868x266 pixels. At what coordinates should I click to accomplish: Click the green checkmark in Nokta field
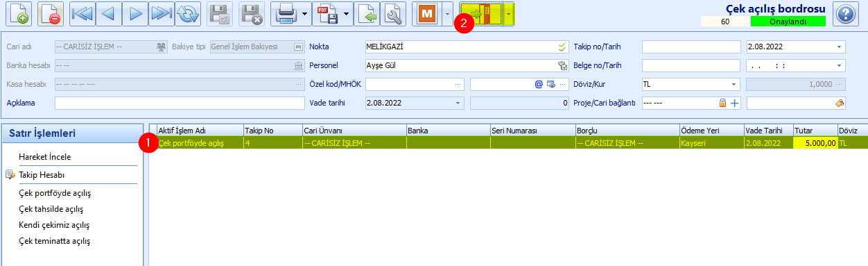coord(562,47)
